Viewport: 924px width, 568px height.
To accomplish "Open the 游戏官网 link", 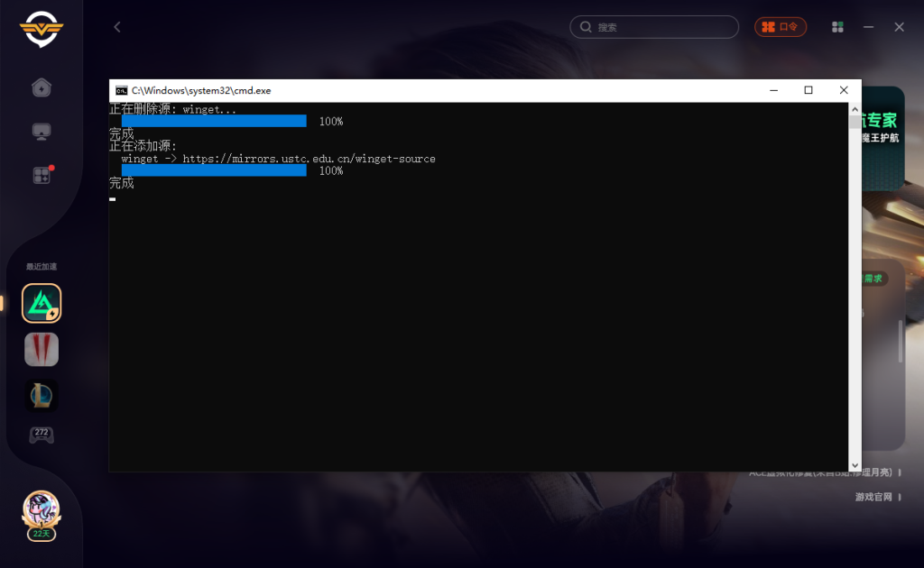I will point(873,497).
